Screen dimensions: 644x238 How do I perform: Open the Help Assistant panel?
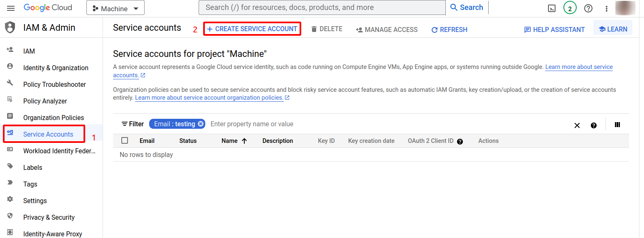click(554, 30)
